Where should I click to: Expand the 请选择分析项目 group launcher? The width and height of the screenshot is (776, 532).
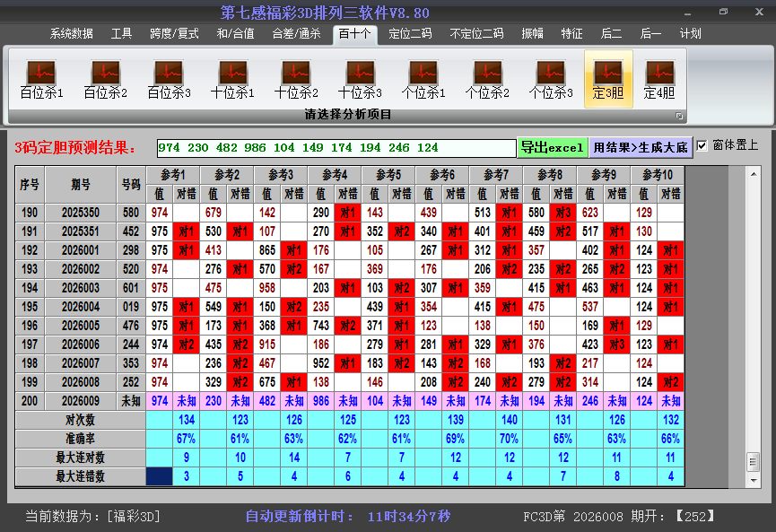pos(679,116)
